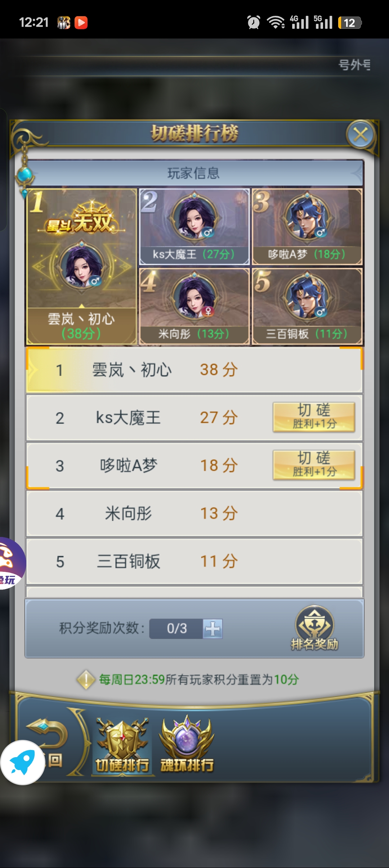Challenge ks大魔王 with the 切磋 button
This screenshot has width=389, height=868.
[314, 417]
